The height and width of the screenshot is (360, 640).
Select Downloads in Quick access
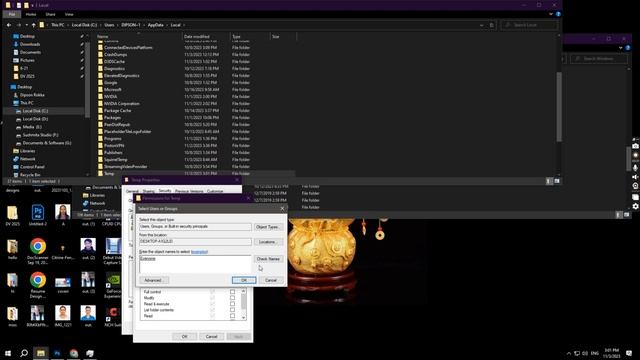click(30, 44)
